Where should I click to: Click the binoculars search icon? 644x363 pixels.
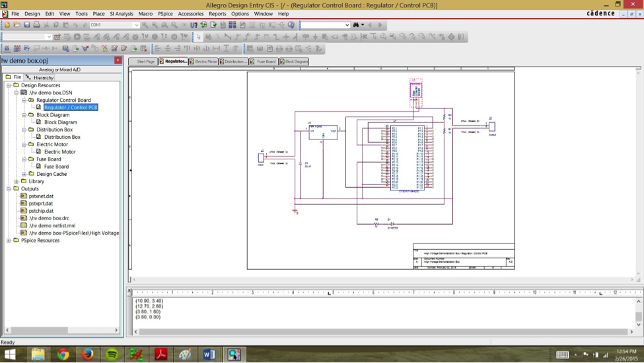pyautogui.click(x=356, y=24)
